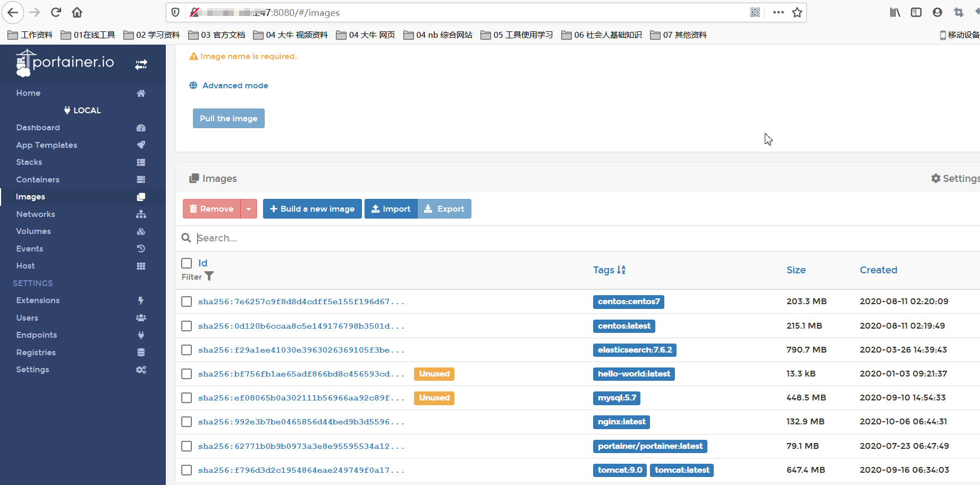Screen dimensions: 980x485
Task: Click the Tags sort order icon
Action: coord(621,270)
